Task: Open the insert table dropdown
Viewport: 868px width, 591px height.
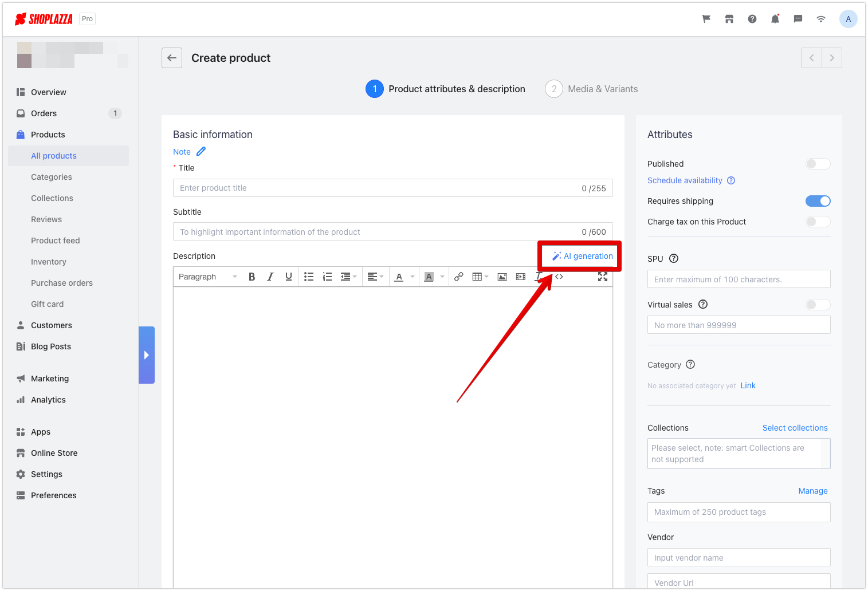Action: point(480,277)
